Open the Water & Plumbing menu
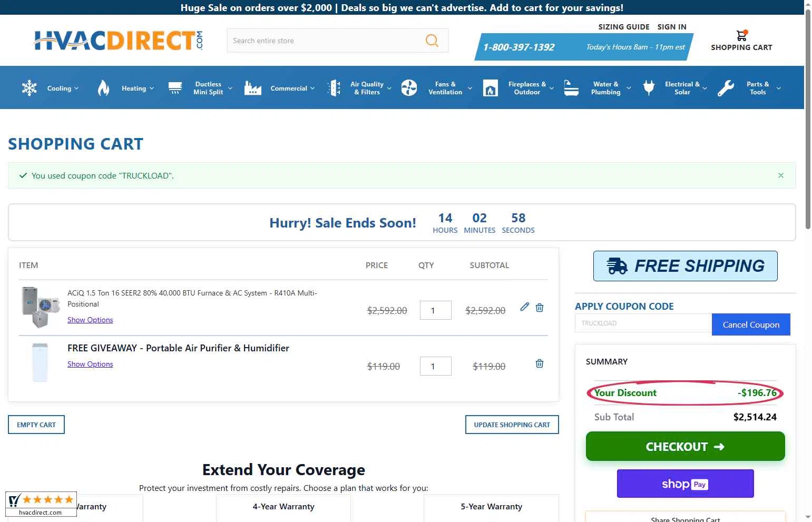Screen dimensions: 812x522 606,88
